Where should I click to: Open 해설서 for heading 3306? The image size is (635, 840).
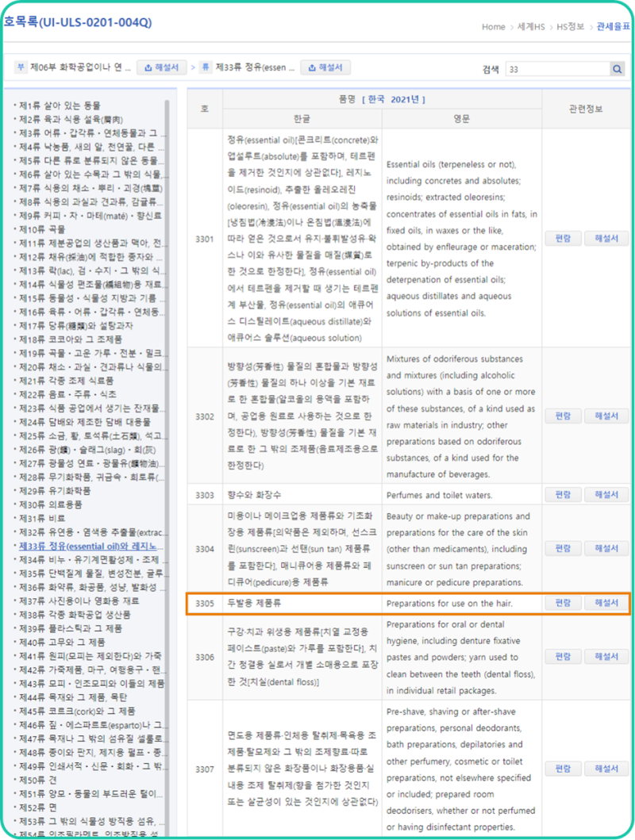(x=606, y=656)
